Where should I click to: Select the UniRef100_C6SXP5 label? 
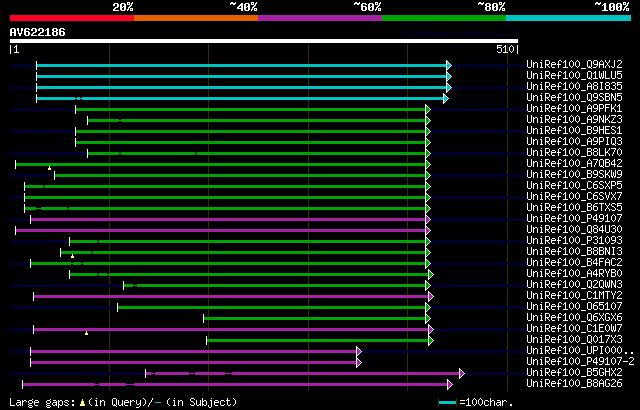(574, 185)
